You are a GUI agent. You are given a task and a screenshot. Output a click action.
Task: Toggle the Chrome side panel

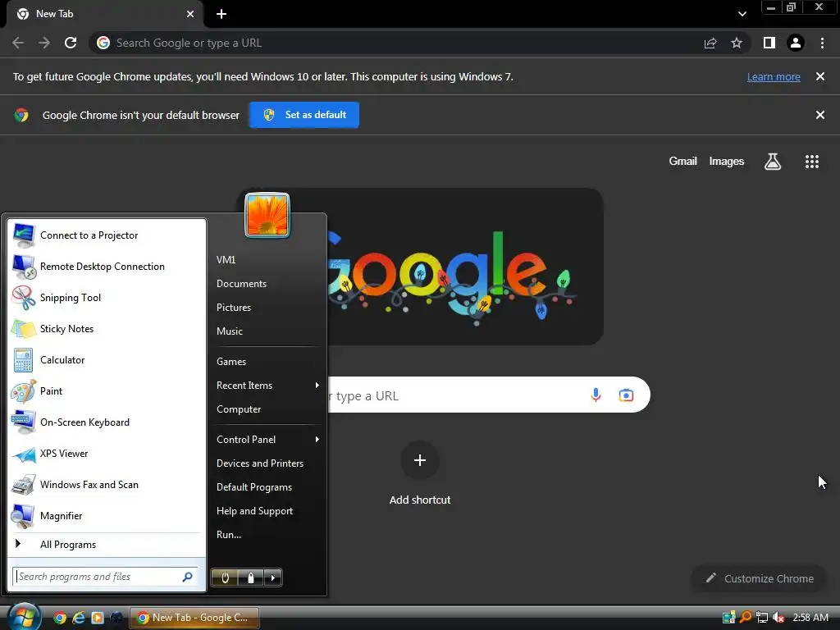click(x=769, y=43)
